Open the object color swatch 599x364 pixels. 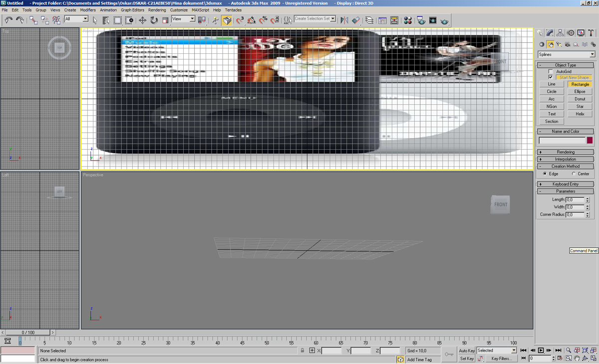click(x=590, y=141)
